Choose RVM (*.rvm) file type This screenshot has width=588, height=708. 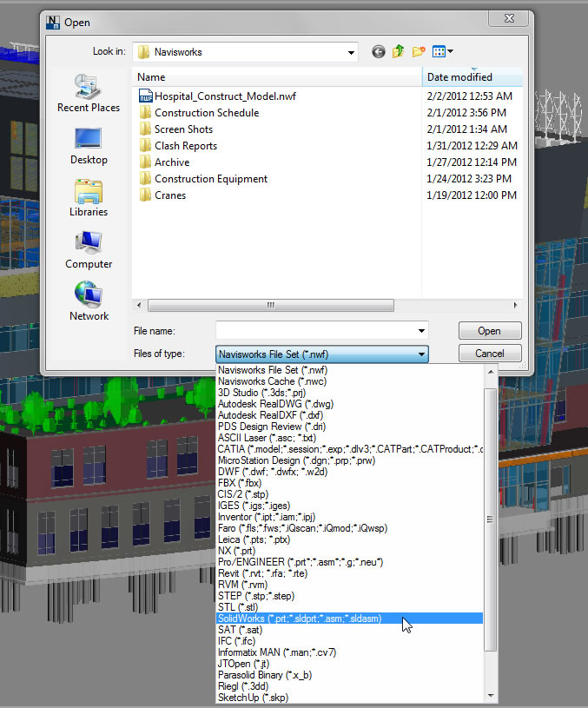tap(349, 585)
